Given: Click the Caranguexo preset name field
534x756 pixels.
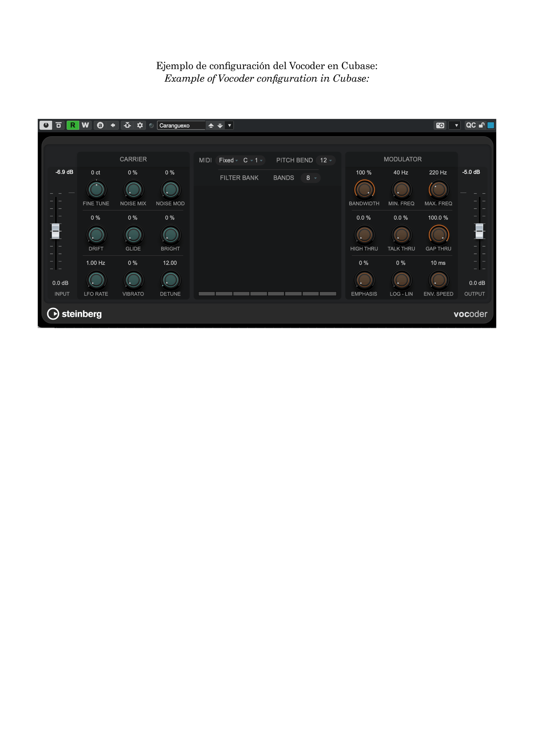Looking at the screenshot, I should click(x=181, y=125).
